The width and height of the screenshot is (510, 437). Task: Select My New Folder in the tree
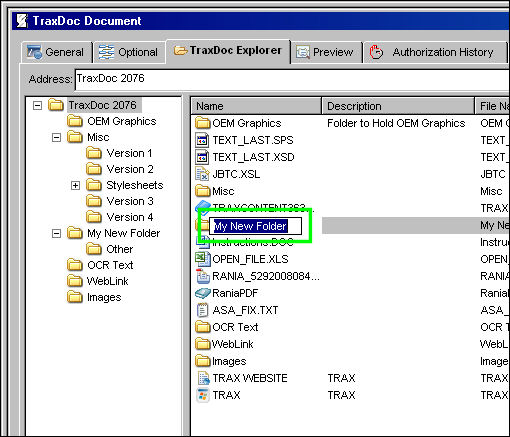(x=124, y=233)
